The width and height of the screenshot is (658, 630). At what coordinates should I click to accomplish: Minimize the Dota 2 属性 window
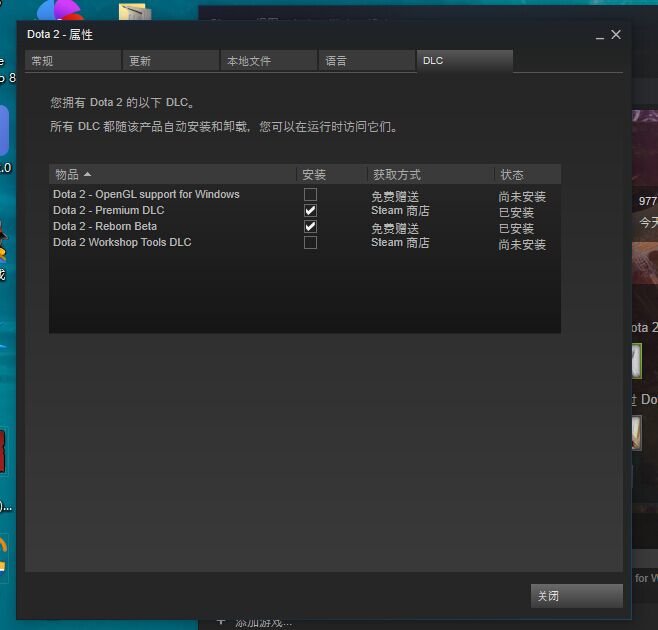coord(600,36)
